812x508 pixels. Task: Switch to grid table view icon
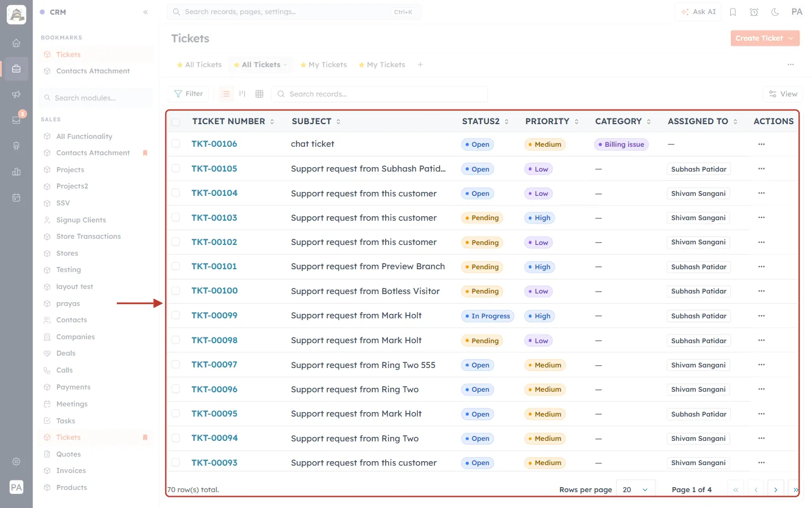259,94
